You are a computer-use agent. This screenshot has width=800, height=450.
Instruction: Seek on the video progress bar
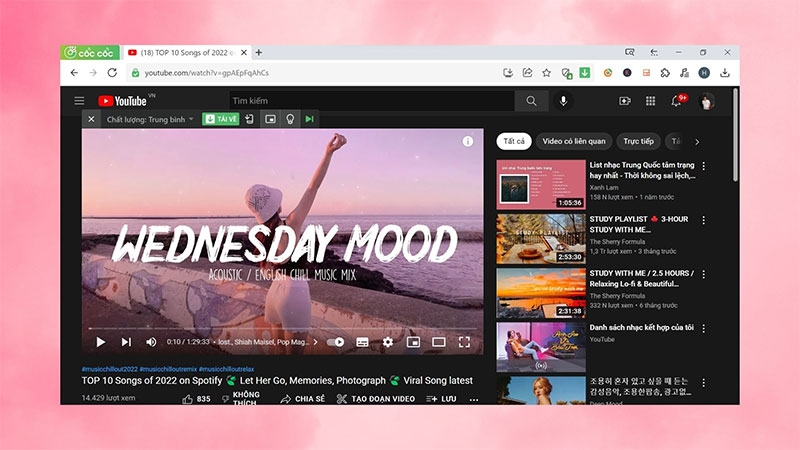click(283, 329)
